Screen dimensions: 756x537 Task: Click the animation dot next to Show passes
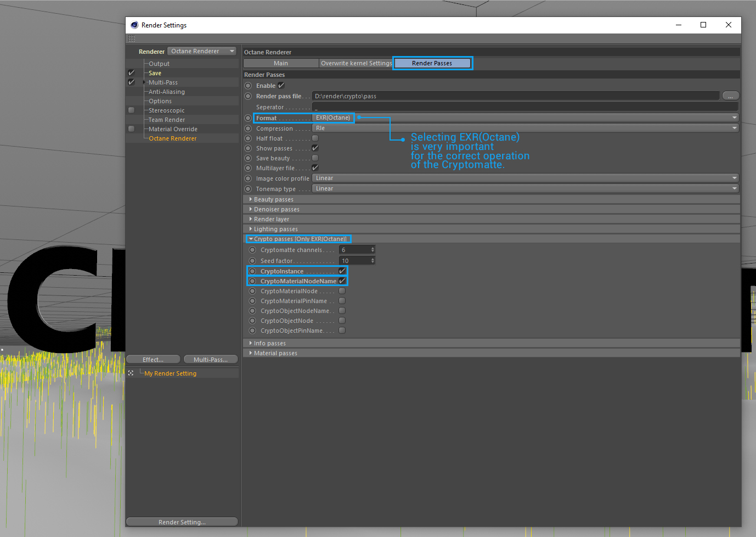coord(248,148)
